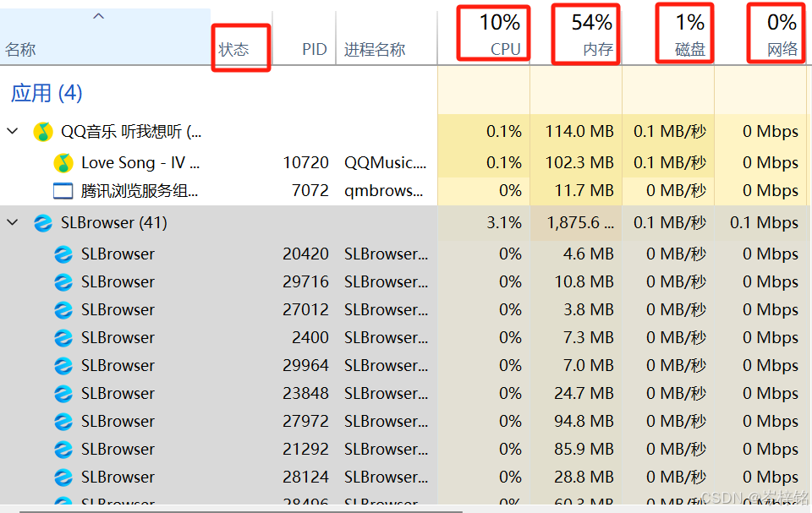Viewport: 812px width, 513px height.
Task: Collapse the QQ音乐 process group
Action: [x=13, y=132]
